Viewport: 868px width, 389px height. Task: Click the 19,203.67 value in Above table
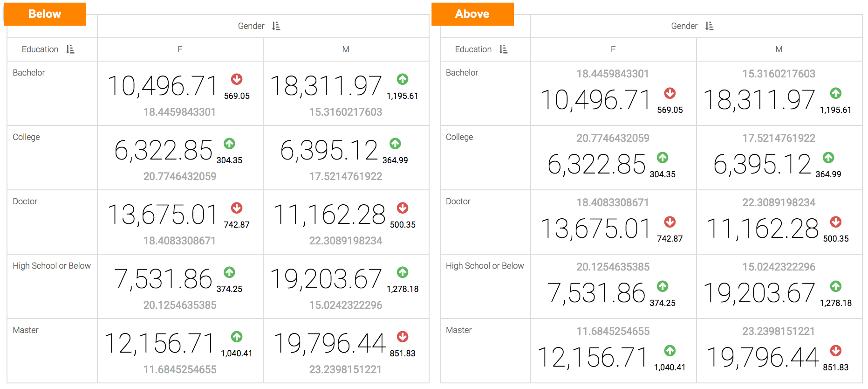coord(759,293)
